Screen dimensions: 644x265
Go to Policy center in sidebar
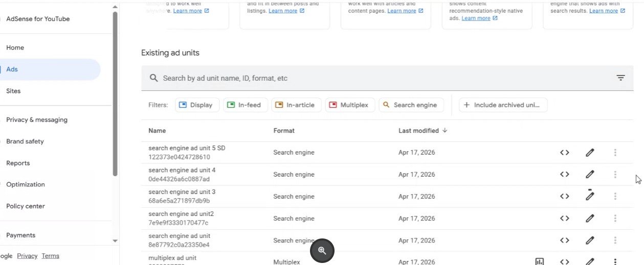tap(26, 206)
